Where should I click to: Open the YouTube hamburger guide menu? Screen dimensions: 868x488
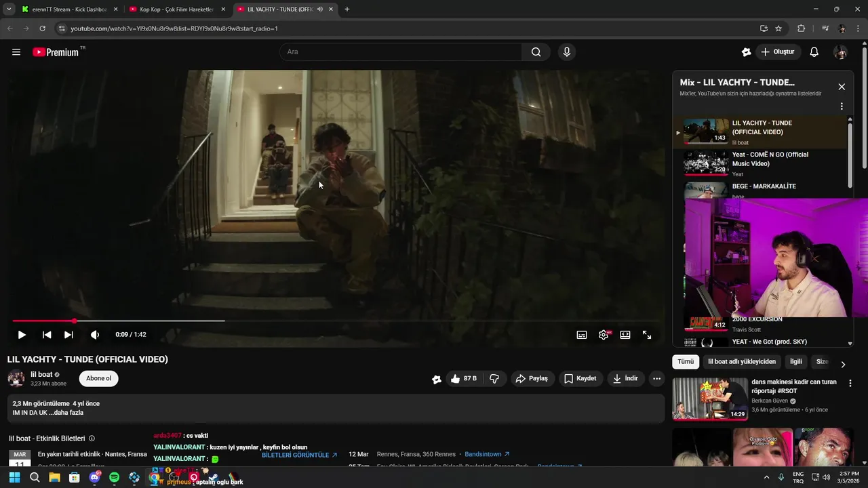(16, 52)
